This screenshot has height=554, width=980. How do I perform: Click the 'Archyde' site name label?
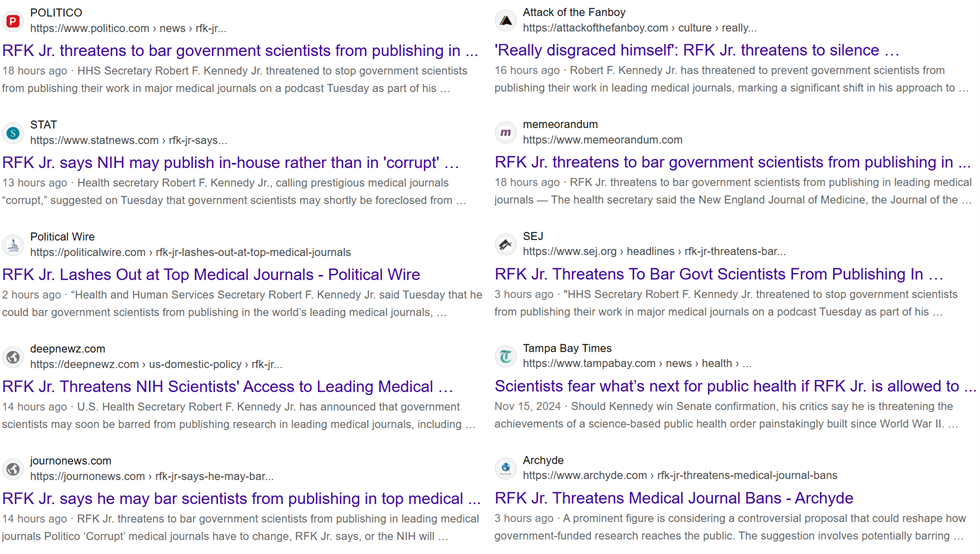point(543,460)
